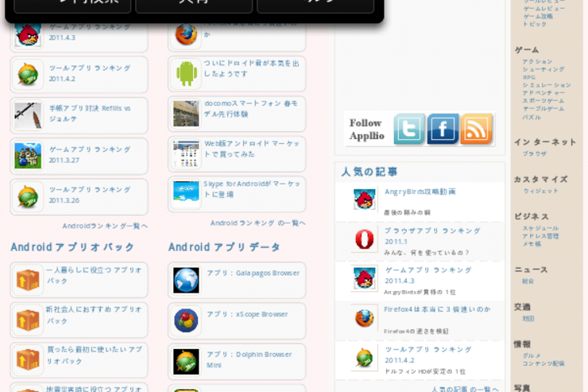
Task: Open AngryBirds攻略動画 popular article
Action: (x=420, y=192)
